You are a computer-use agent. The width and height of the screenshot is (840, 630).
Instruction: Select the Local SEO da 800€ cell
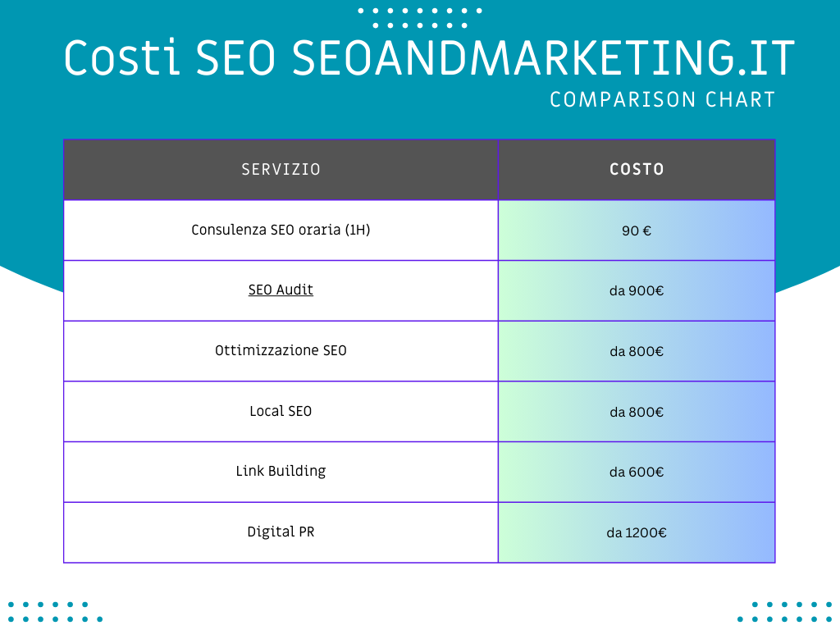point(637,412)
